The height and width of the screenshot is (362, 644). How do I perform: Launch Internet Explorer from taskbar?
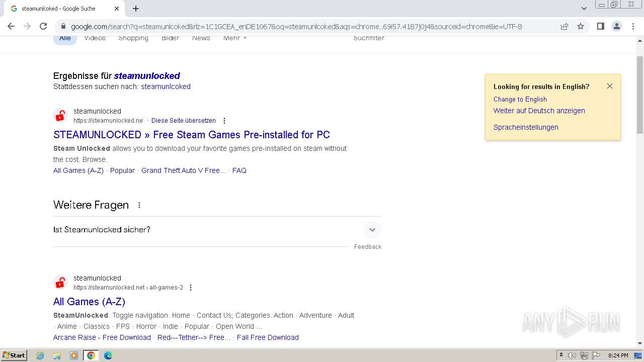40,355
